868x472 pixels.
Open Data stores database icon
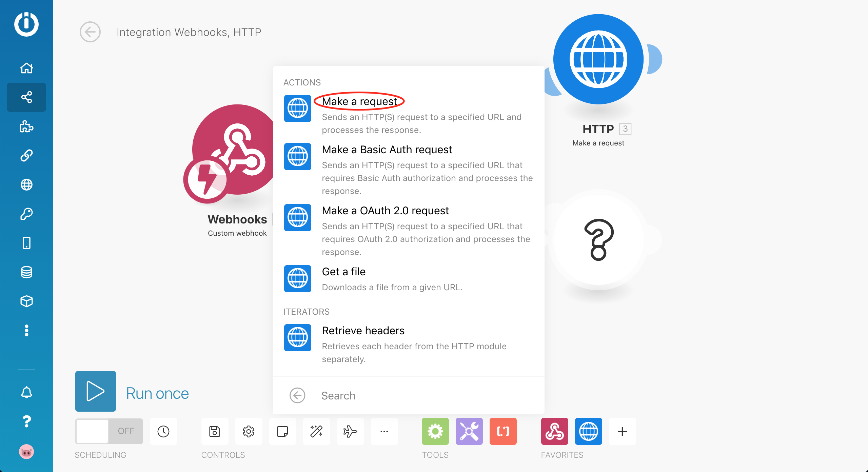click(x=26, y=272)
